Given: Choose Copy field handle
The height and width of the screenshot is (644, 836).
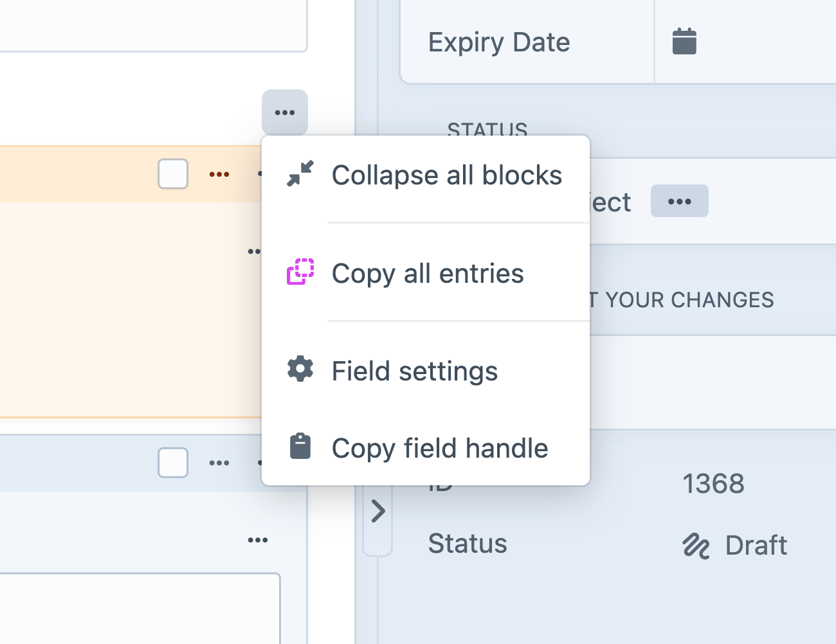Looking at the screenshot, I should pyautogui.click(x=440, y=449).
